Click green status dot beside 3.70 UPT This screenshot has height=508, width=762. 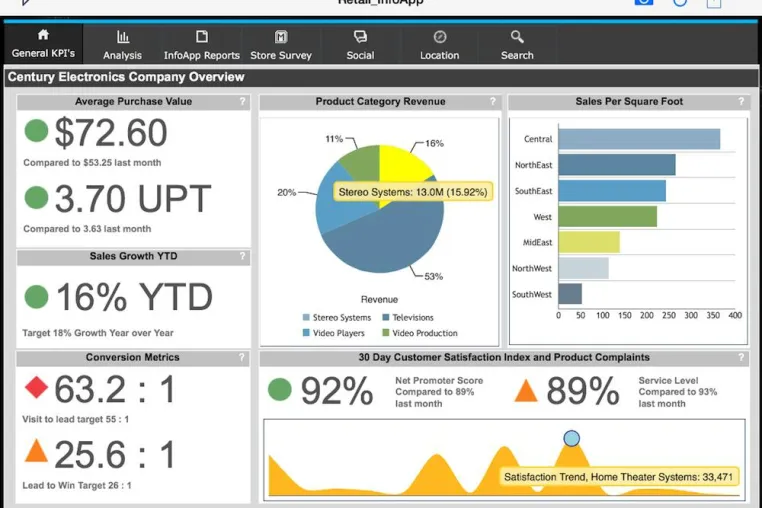tap(36, 197)
